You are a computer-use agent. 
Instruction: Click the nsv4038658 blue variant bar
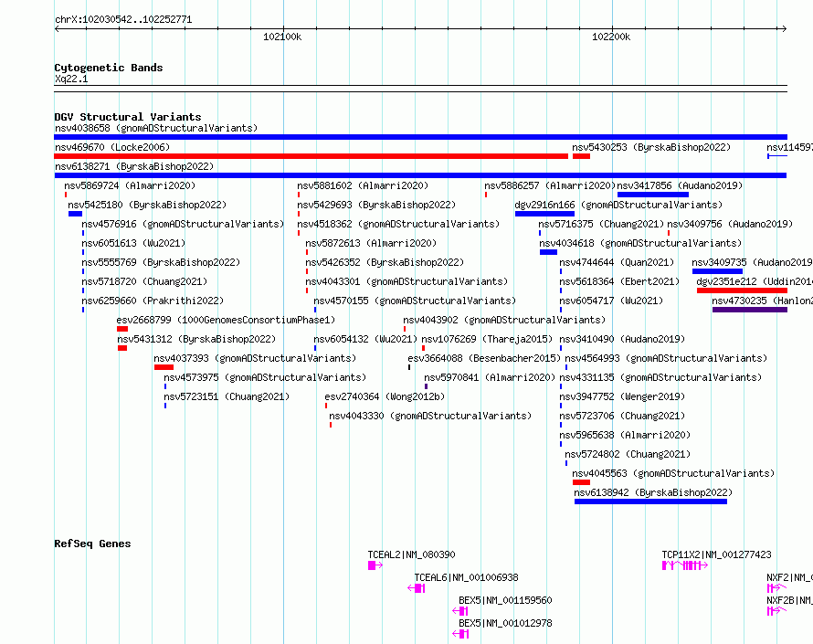420,137
